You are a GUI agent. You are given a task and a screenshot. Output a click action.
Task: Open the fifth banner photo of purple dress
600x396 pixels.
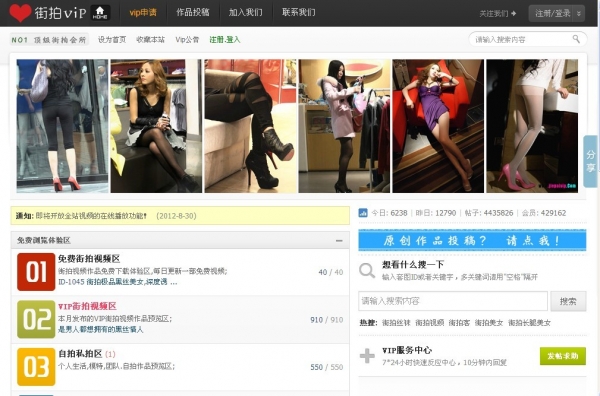click(x=438, y=125)
